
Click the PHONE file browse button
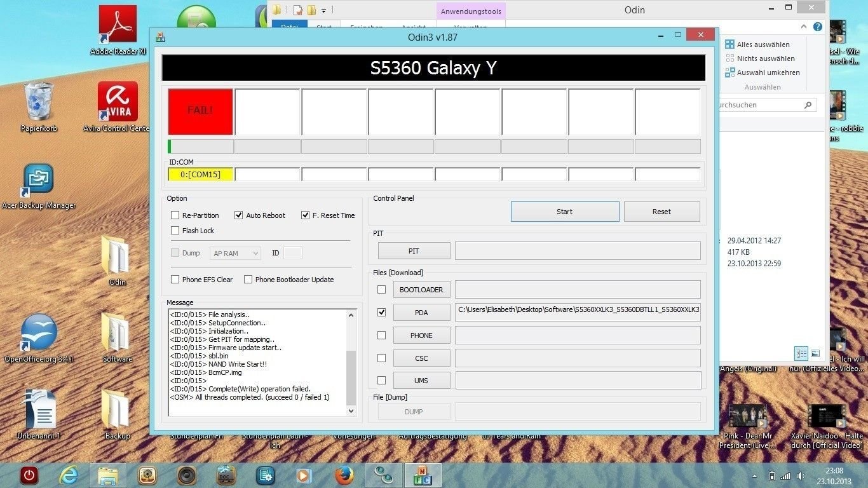[x=421, y=335]
